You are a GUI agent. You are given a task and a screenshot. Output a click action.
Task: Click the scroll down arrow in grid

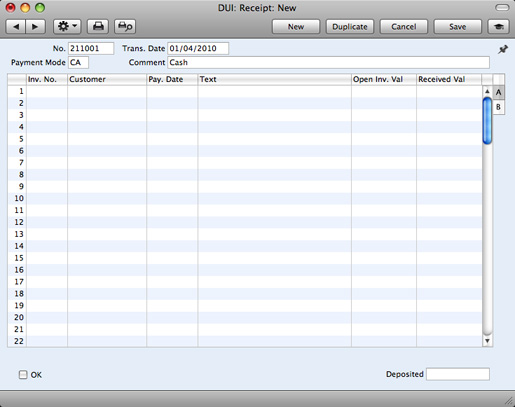487,341
